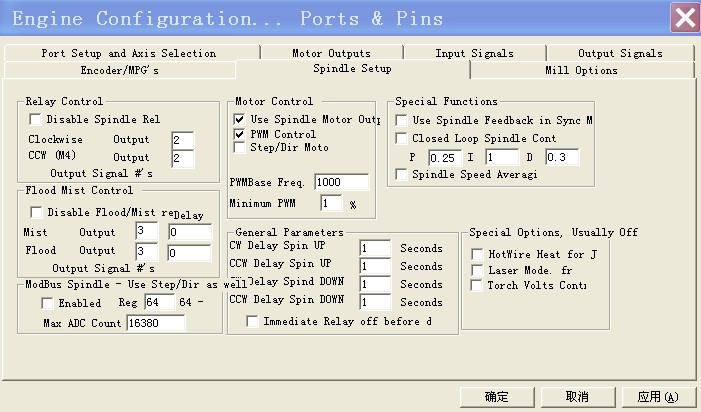The image size is (701, 412).
Task: Go to the Mill Options tab
Action: click(581, 70)
